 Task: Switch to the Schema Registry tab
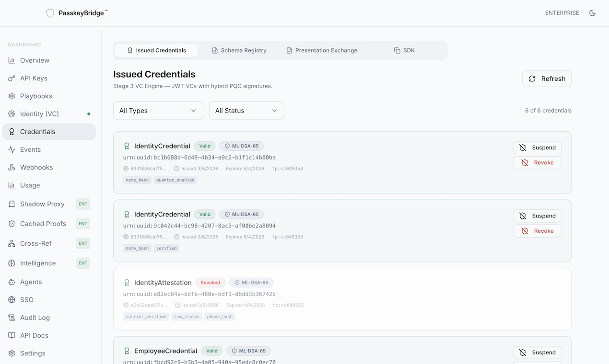[239, 50]
